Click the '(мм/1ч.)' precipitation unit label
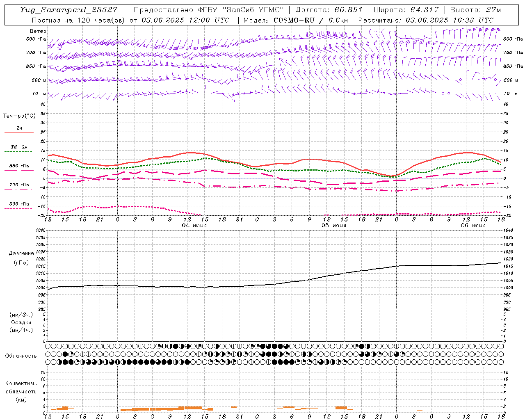The height and width of the screenshot is (420, 525). pyautogui.click(x=21, y=330)
